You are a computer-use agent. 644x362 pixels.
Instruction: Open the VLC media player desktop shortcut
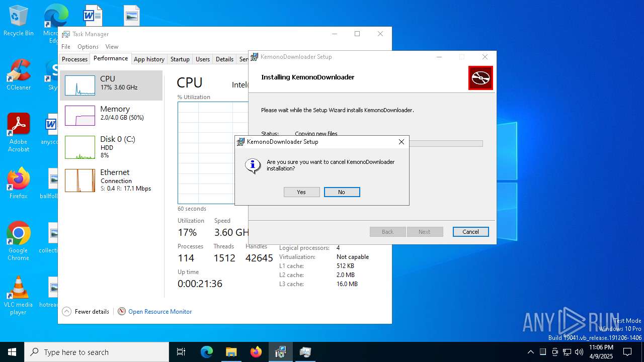tap(19, 296)
